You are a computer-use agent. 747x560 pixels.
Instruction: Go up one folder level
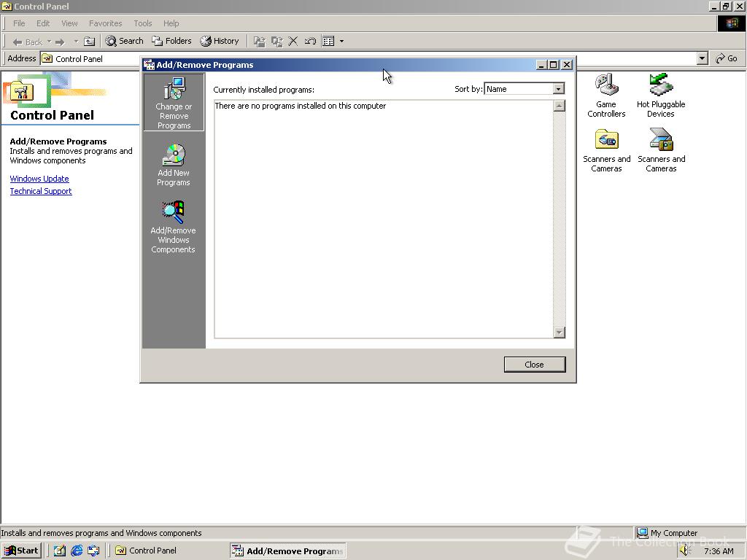coord(89,42)
